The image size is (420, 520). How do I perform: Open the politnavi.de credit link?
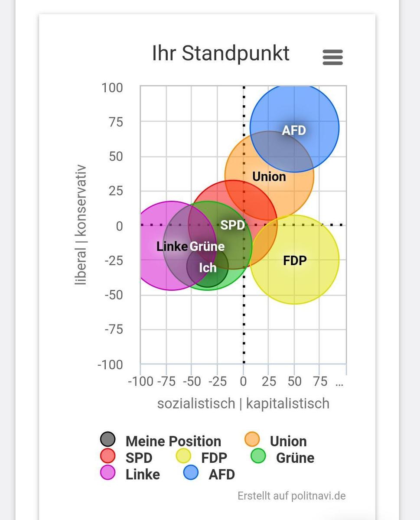[291, 495]
